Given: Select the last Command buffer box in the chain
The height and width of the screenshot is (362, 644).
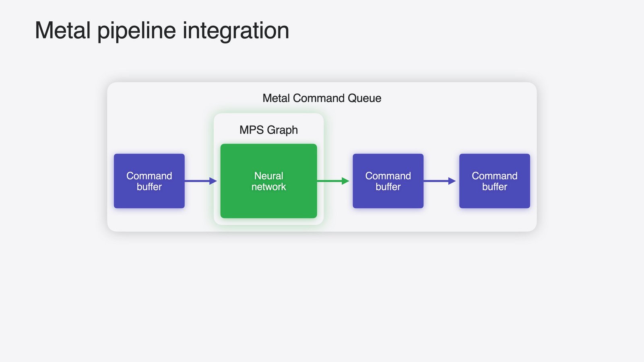Looking at the screenshot, I should click(x=495, y=181).
